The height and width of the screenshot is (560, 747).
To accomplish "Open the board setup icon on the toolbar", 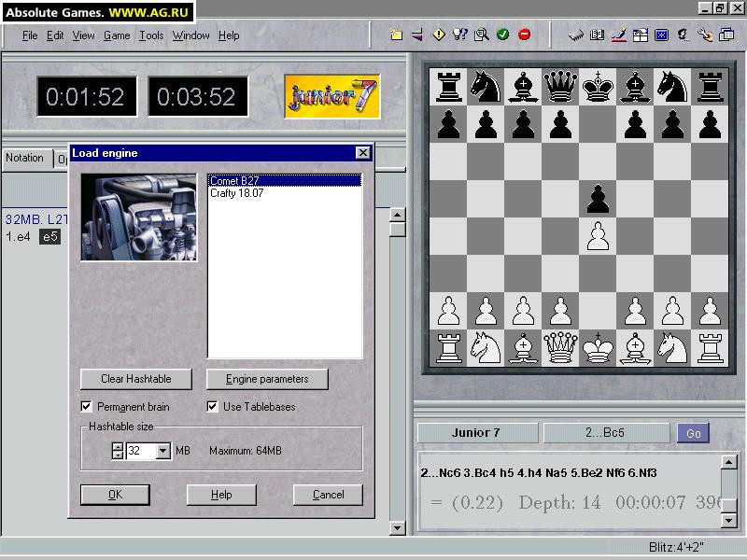I will (641, 35).
